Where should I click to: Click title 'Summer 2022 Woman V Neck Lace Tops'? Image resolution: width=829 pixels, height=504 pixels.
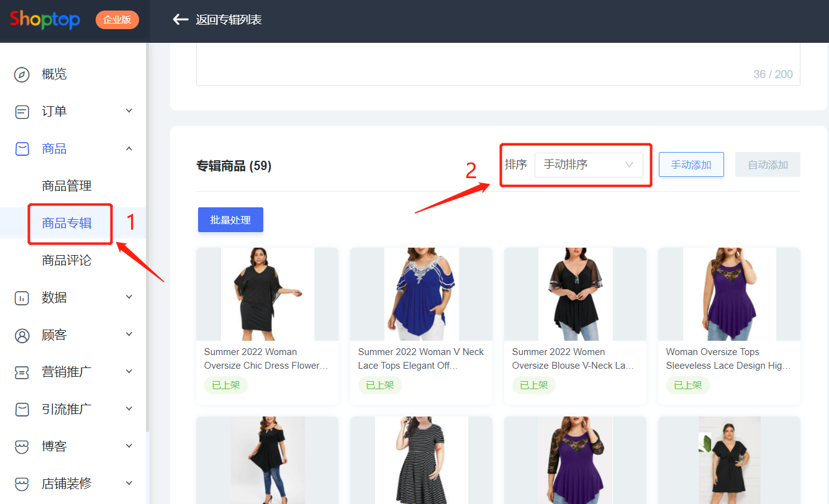tap(420, 359)
